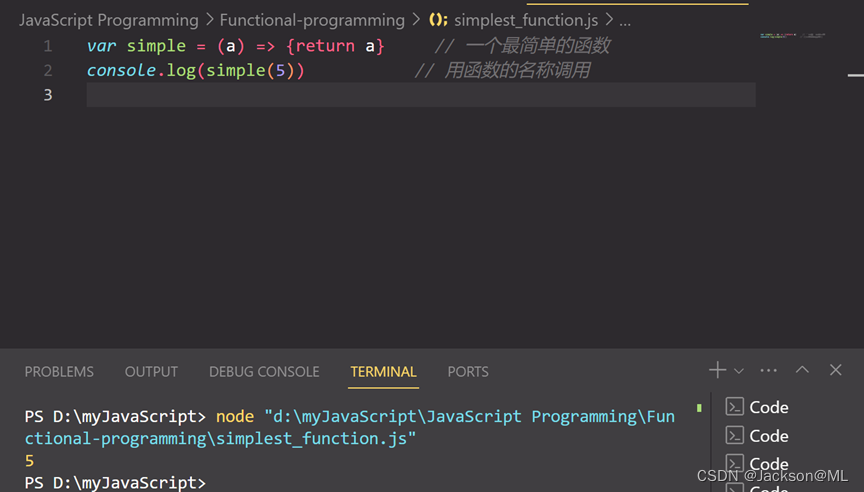Open the PORTS tab
The width and height of the screenshot is (864, 492).
[x=468, y=372]
